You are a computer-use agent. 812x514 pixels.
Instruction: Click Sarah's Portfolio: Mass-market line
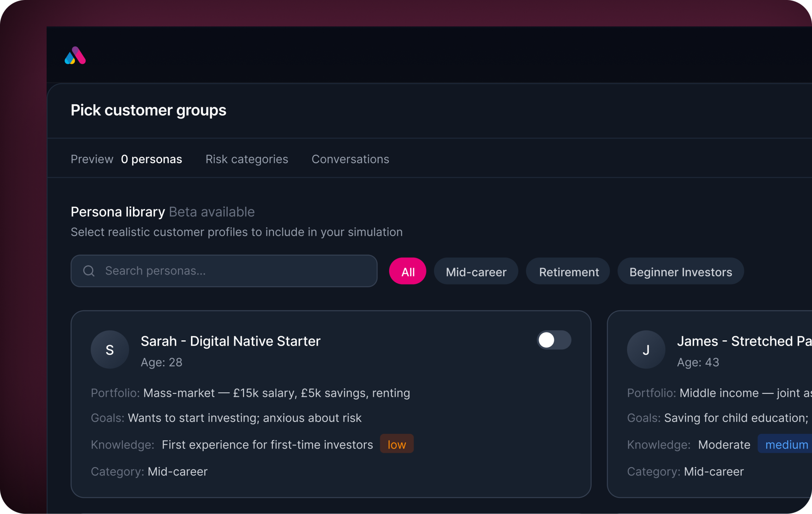(x=251, y=393)
